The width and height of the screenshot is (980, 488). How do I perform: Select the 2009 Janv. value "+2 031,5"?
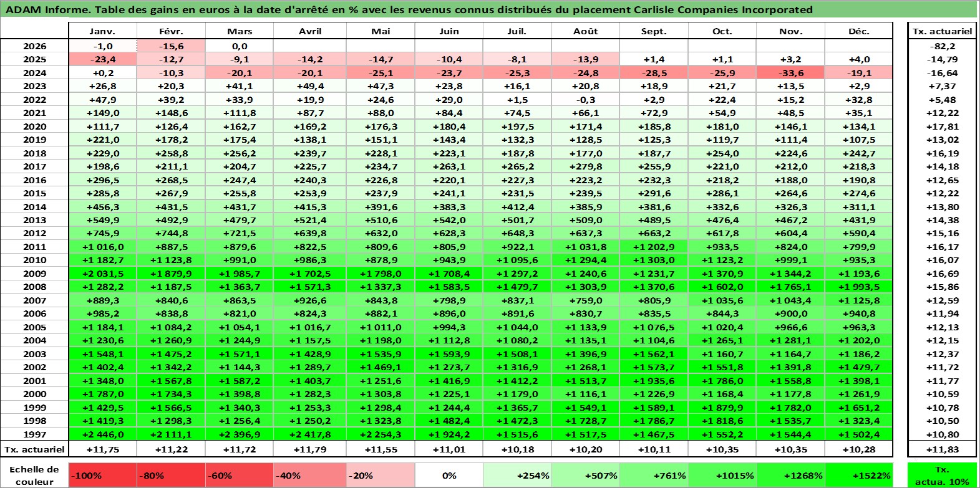pyautogui.click(x=102, y=274)
